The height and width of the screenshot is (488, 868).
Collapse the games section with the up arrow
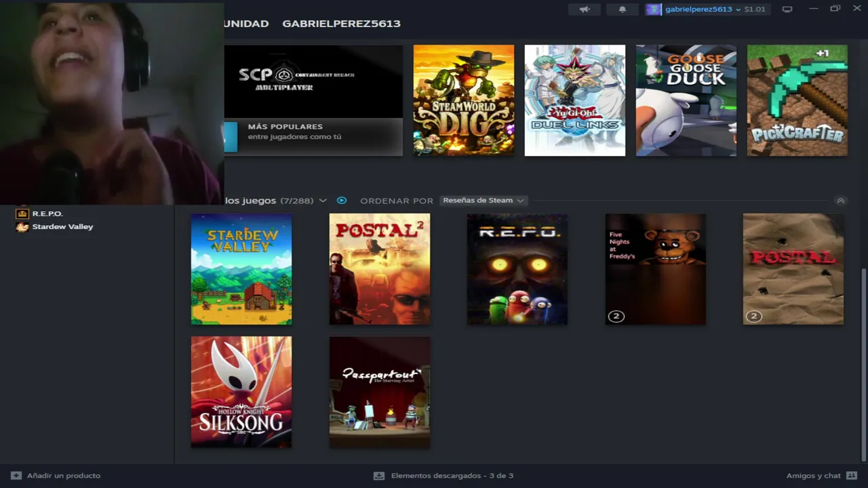point(841,201)
